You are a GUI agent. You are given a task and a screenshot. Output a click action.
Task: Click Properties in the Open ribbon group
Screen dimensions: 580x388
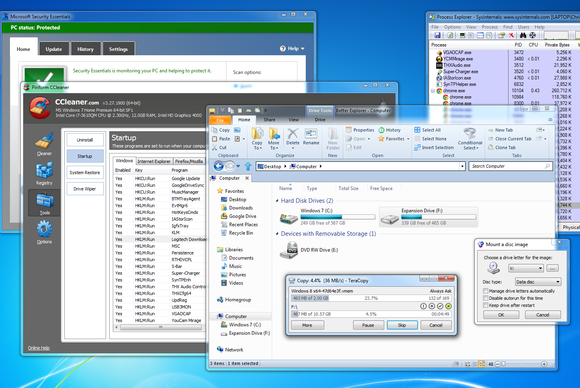(360, 130)
